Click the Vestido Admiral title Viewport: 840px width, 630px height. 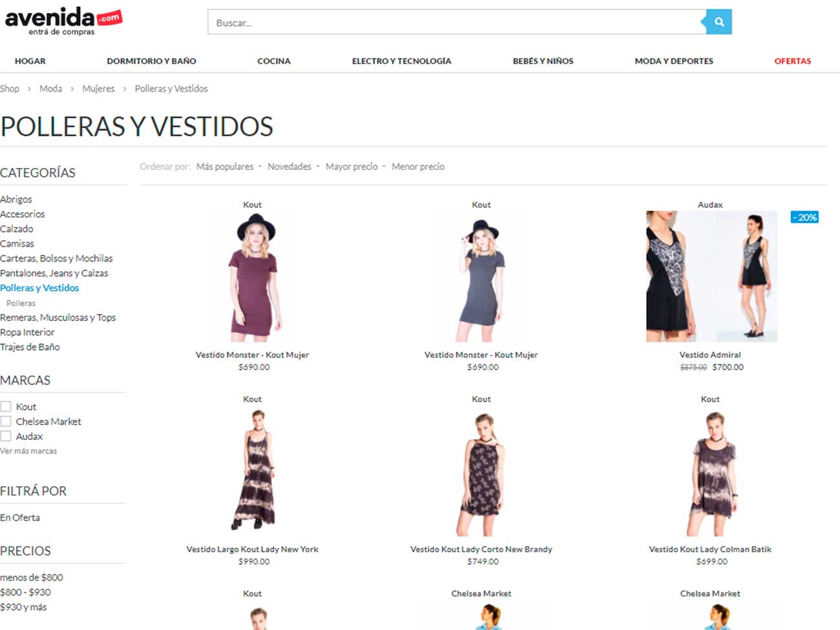pos(710,355)
